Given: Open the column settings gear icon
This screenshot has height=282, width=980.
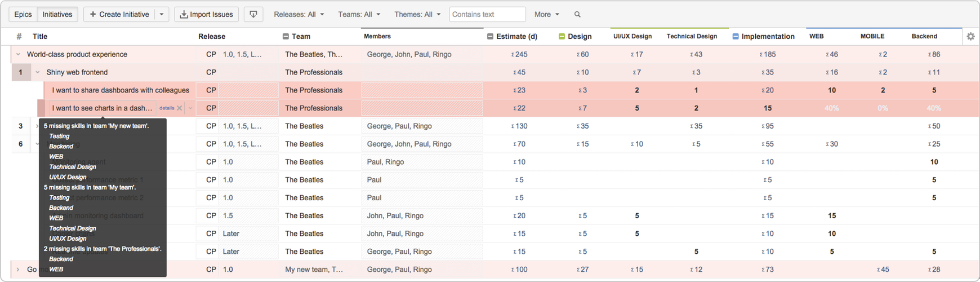Looking at the screenshot, I should point(970,36).
